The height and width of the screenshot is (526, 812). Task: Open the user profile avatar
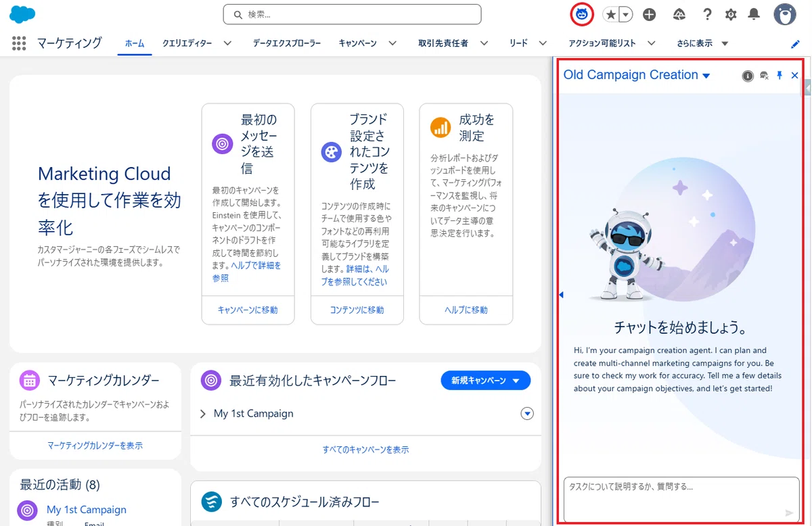point(785,14)
